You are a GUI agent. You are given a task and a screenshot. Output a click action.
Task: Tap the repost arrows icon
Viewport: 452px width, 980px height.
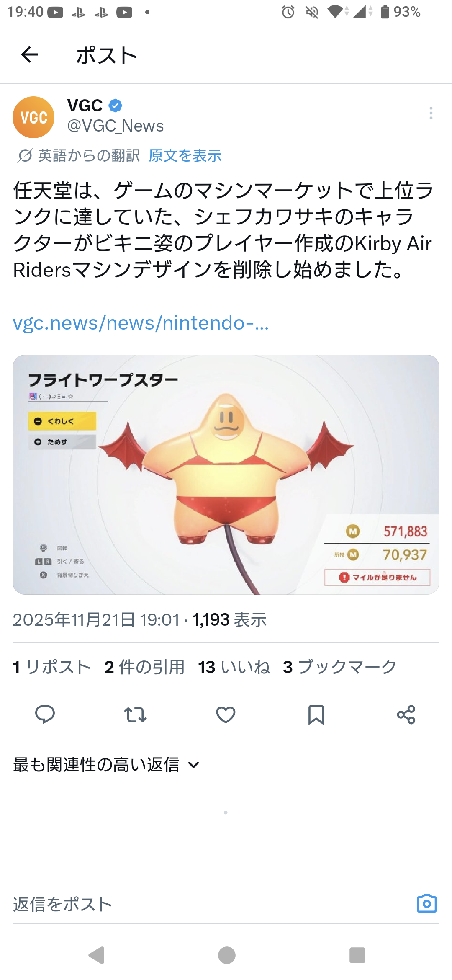pyautogui.click(x=135, y=714)
